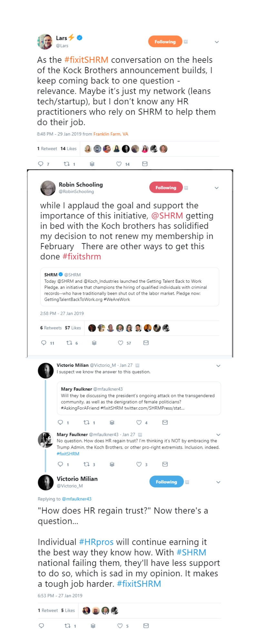The width and height of the screenshot is (258, 644).
Task: Open the Franklin Farm, VA location link
Action: click(111, 134)
